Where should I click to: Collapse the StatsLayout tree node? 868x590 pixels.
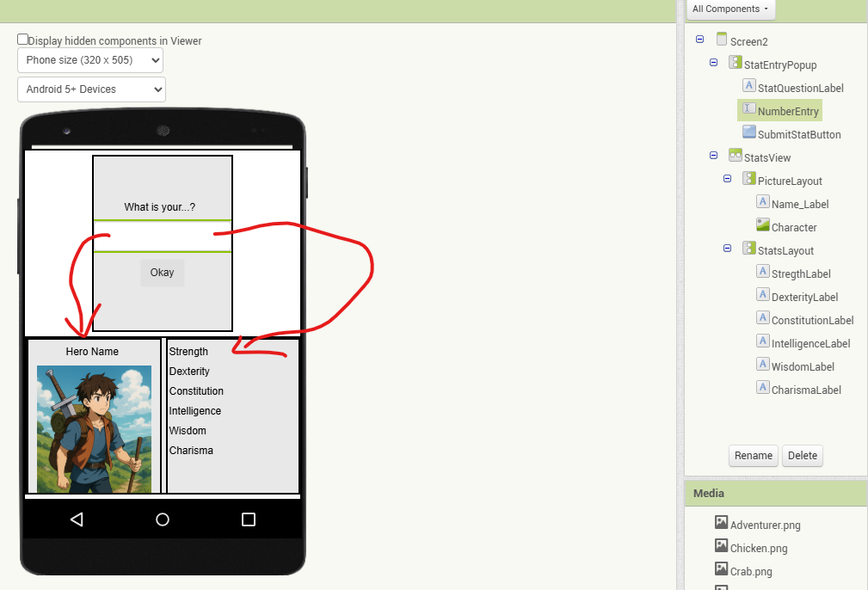[728, 249]
